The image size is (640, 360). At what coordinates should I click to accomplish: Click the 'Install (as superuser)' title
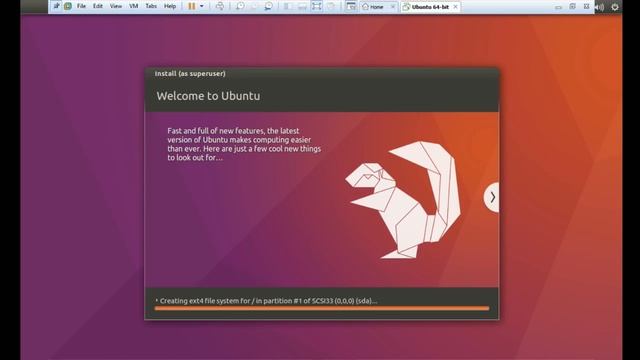(190, 73)
